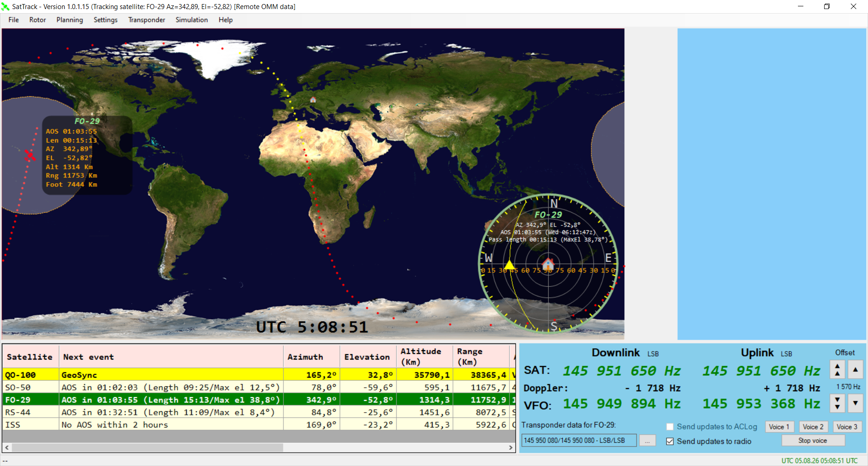Click the Pass length text on radar

[548, 240]
